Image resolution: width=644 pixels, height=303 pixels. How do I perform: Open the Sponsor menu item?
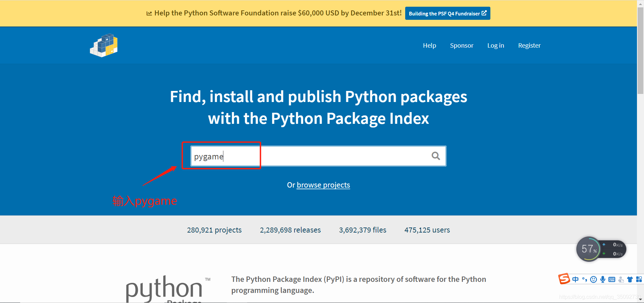[462, 45]
